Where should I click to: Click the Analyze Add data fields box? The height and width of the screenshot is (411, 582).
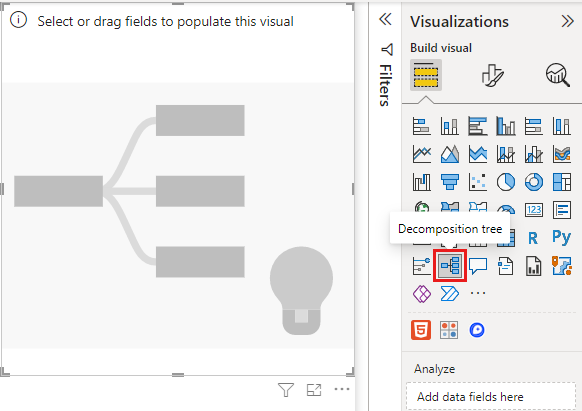491,397
